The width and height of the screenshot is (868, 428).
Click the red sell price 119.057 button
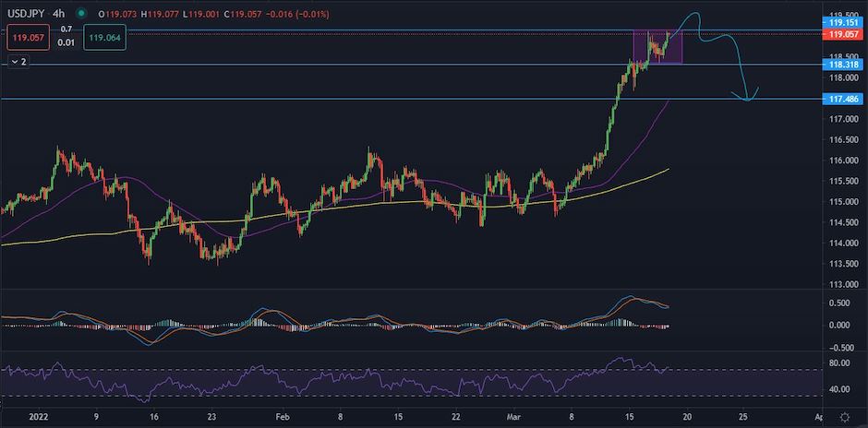pos(30,39)
